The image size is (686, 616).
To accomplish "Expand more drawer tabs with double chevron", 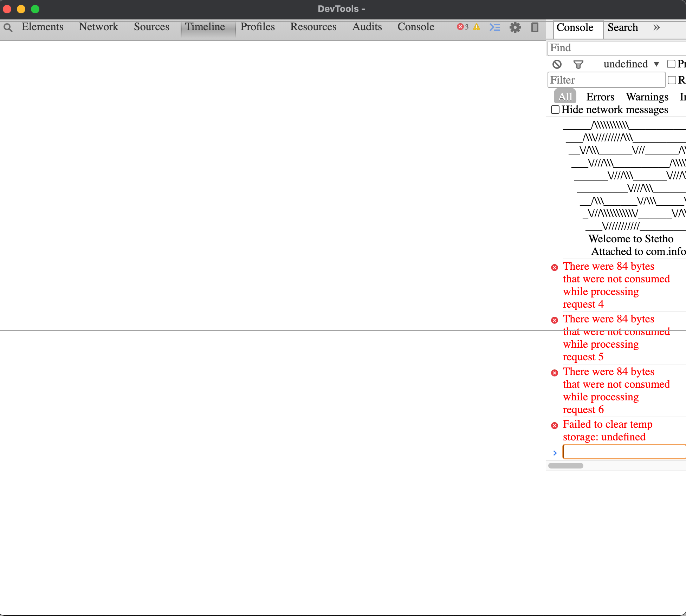I will pos(656,27).
